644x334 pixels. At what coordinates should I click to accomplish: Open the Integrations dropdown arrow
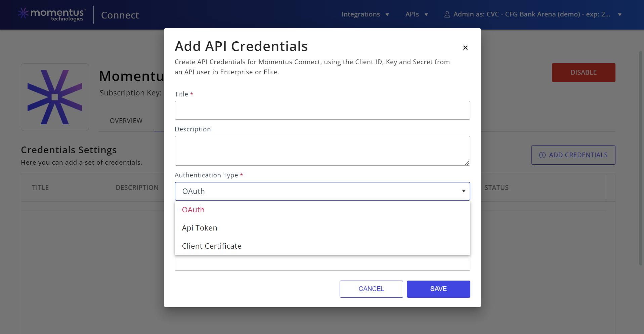tap(387, 14)
